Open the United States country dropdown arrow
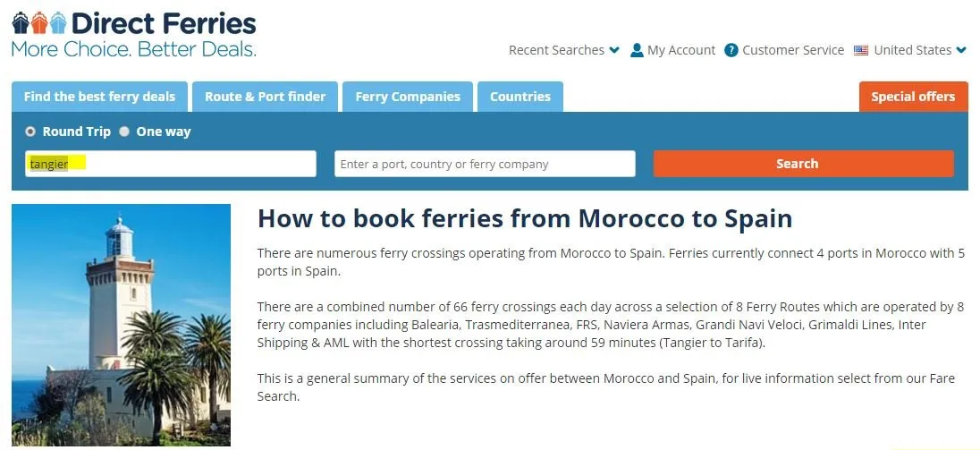 [961, 50]
